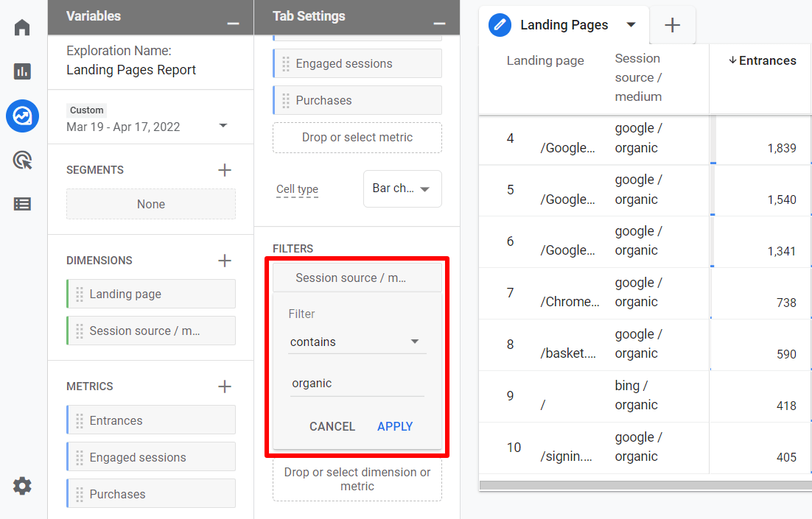
Task: Minimize the Variables panel
Action: click(233, 24)
